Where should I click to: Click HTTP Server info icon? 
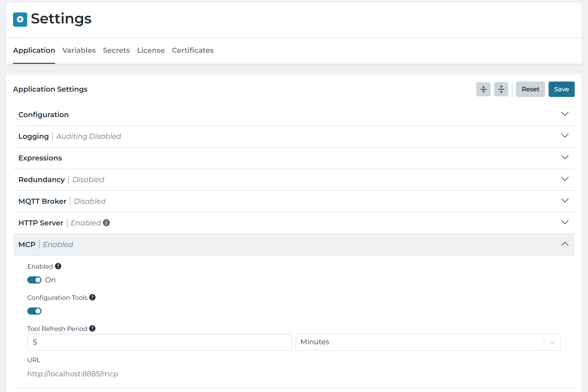[106, 223]
